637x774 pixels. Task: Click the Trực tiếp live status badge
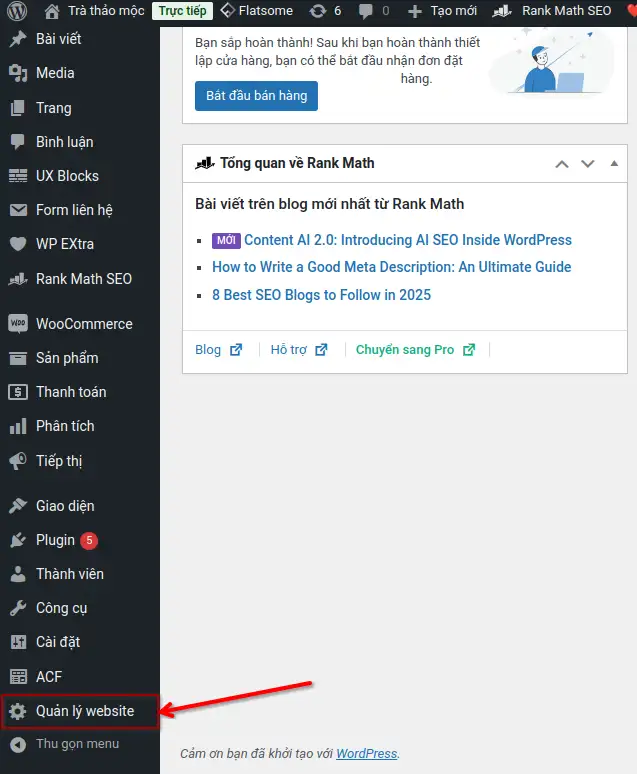pos(183,11)
